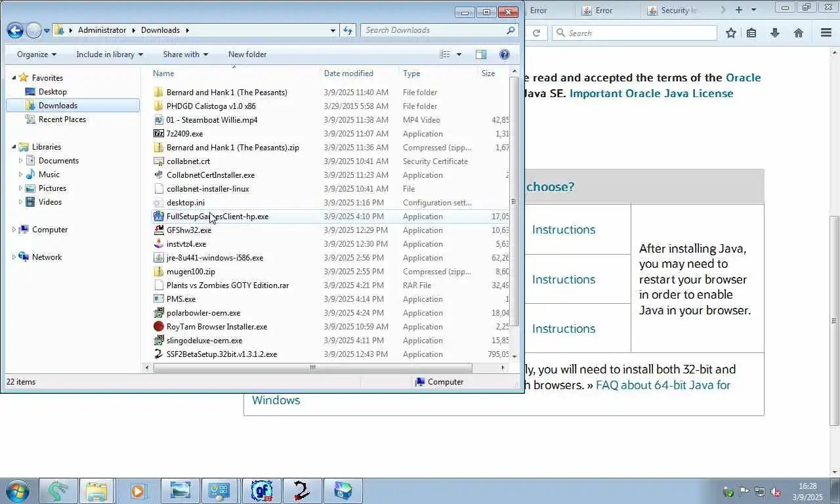Open the Share with dropdown
840x504 pixels.
pyautogui.click(x=186, y=54)
